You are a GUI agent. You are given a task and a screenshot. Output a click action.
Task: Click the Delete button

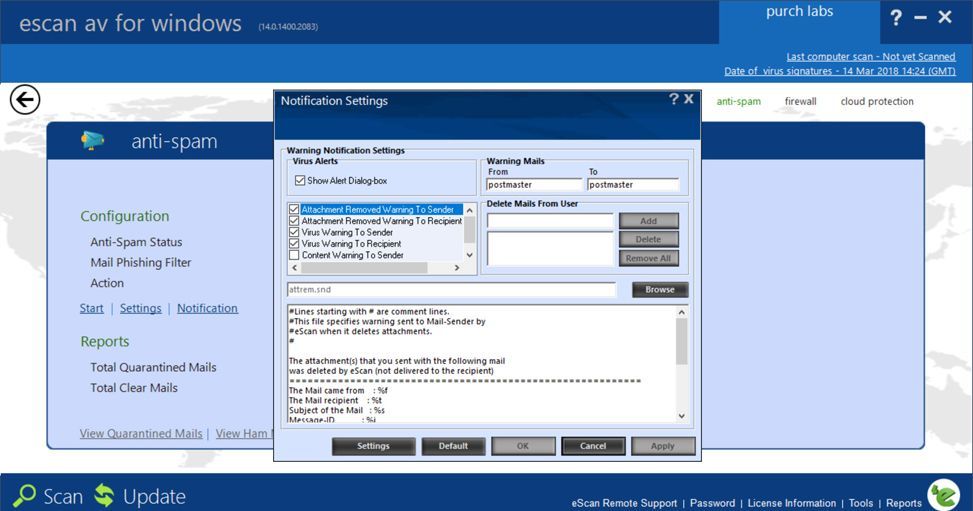(648, 239)
